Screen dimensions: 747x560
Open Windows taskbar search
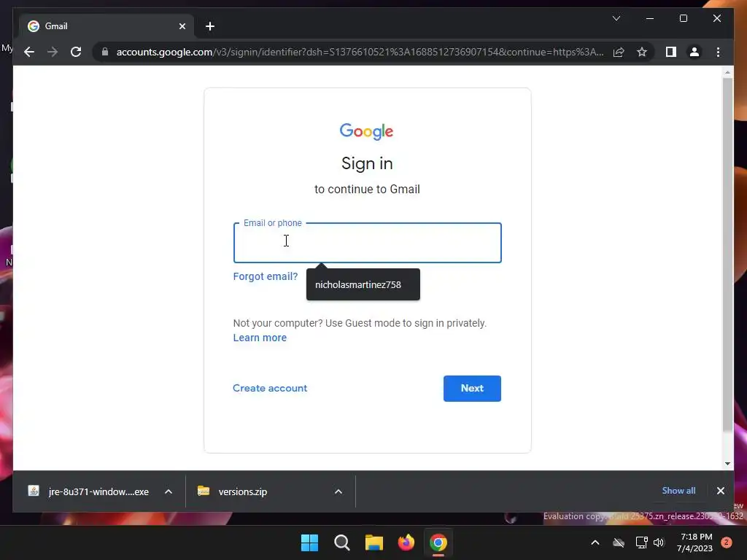[342, 542]
